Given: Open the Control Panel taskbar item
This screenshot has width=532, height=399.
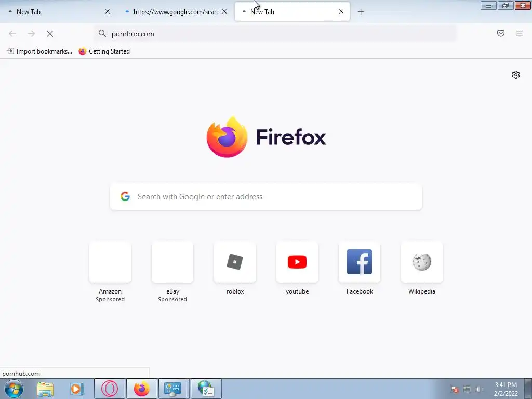Looking at the screenshot, I should pos(173,389).
